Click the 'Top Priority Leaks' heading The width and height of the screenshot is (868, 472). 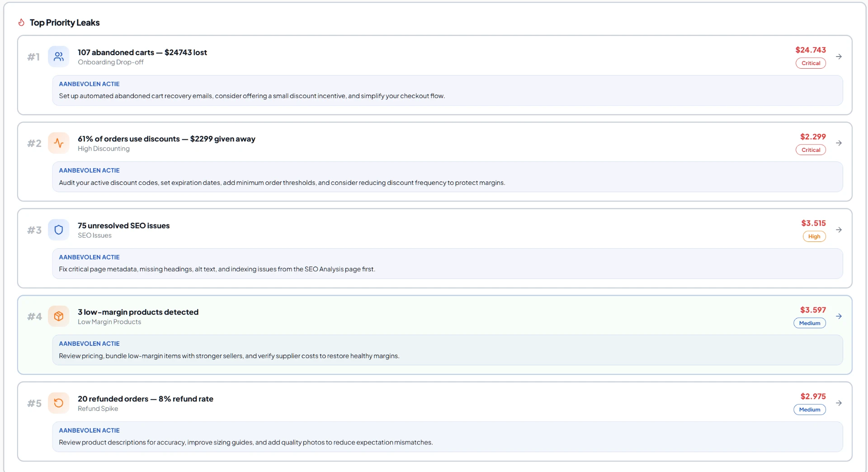click(65, 23)
